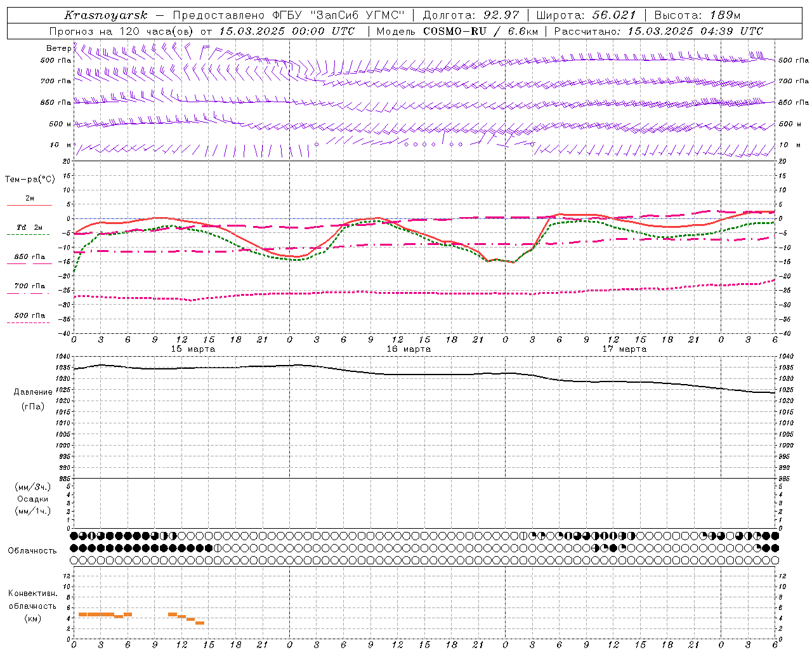Click the '(мм/1ч.)' precipitation unit label
The width and height of the screenshot is (812, 650).
[33, 511]
